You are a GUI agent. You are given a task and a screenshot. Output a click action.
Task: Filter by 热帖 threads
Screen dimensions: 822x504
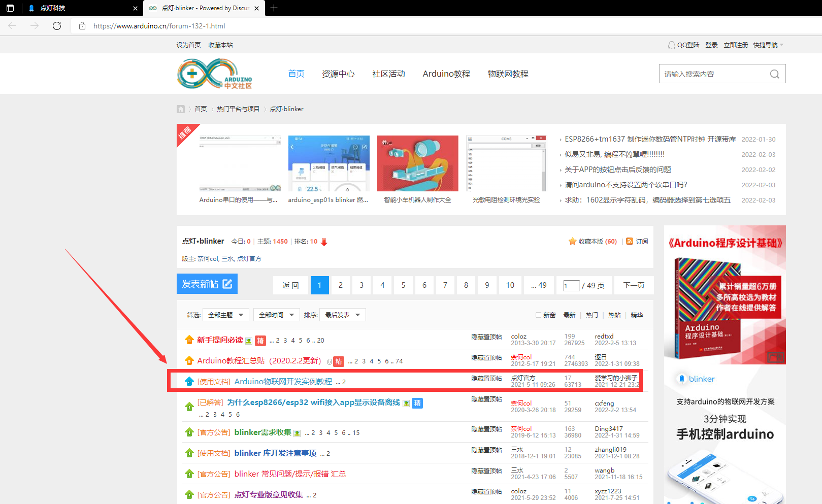614,315
